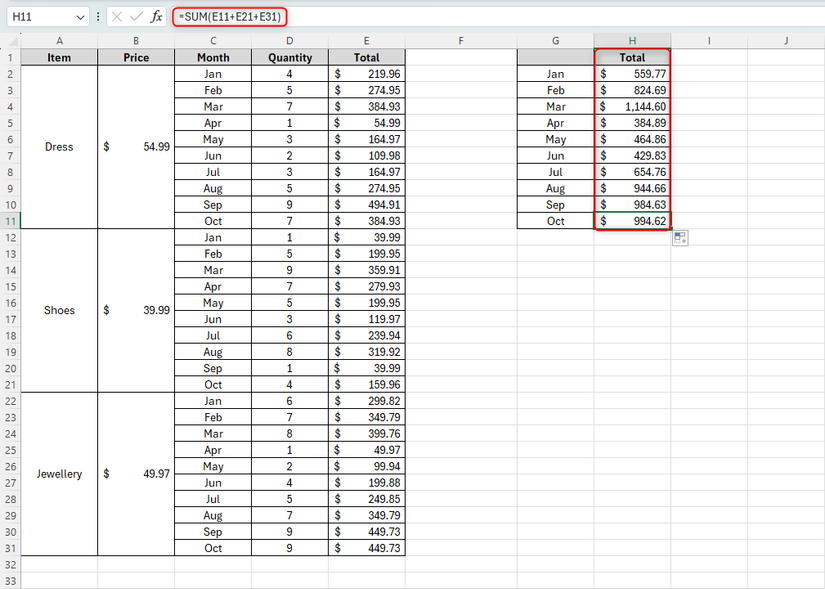The image size is (825, 589).
Task: Click the Total header in column E
Action: click(x=366, y=57)
